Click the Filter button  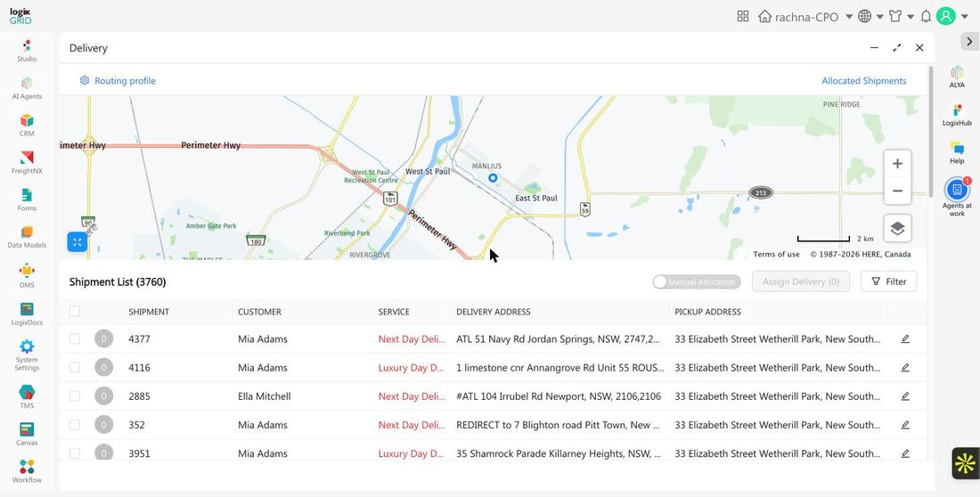coord(888,282)
